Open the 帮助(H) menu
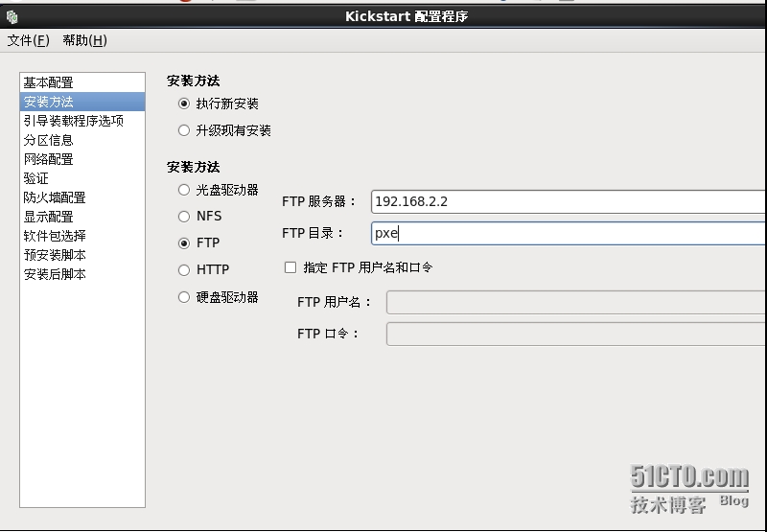The height and width of the screenshot is (532, 767). 84,40
